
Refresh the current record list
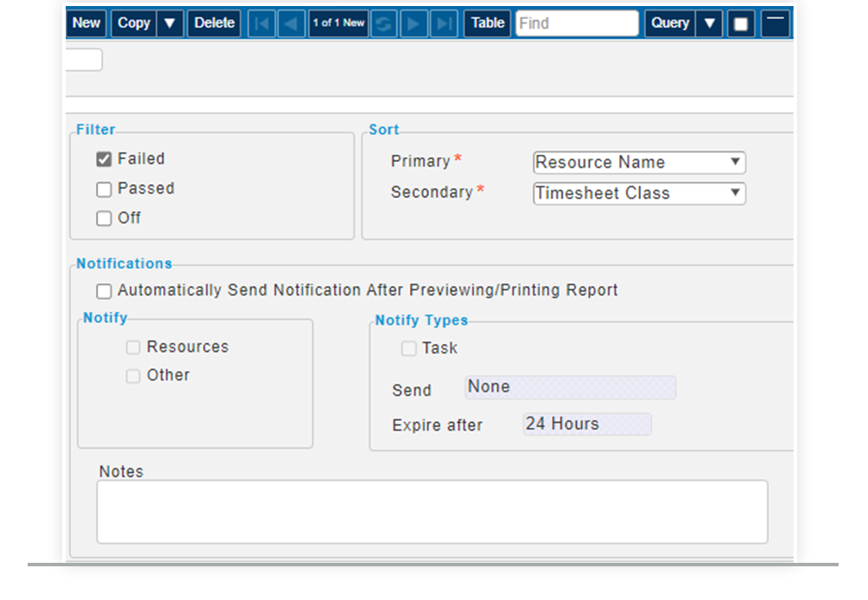point(384,23)
